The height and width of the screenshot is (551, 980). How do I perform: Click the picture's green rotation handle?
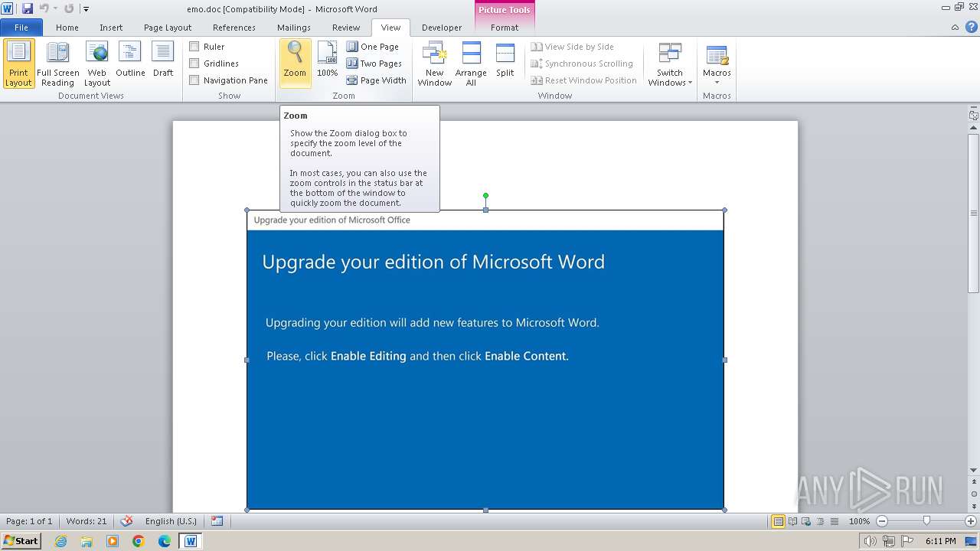pos(485,195)
